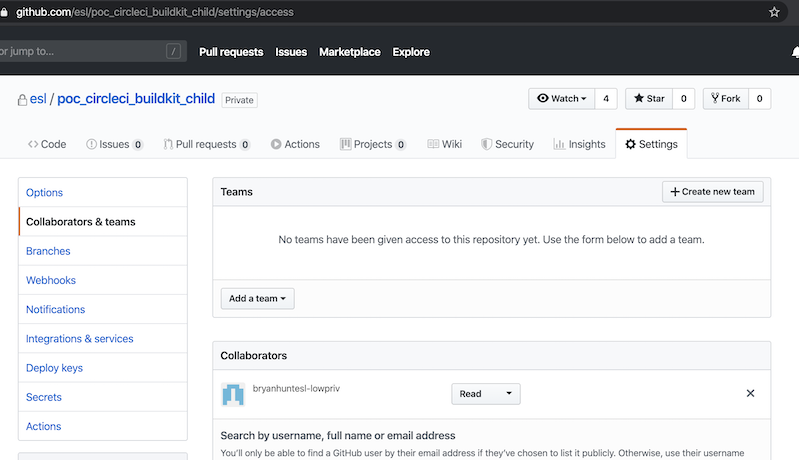Open Secrets settings

coord(103,397)
